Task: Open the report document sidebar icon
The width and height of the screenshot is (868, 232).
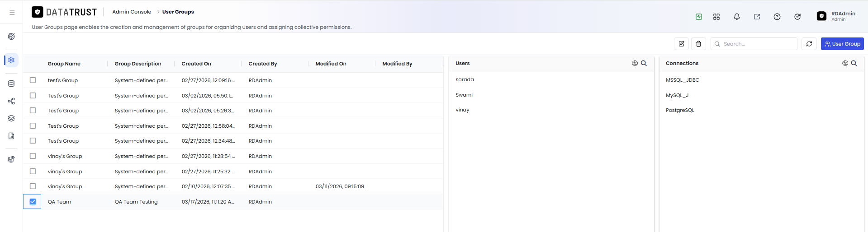Action: [11, 136]
